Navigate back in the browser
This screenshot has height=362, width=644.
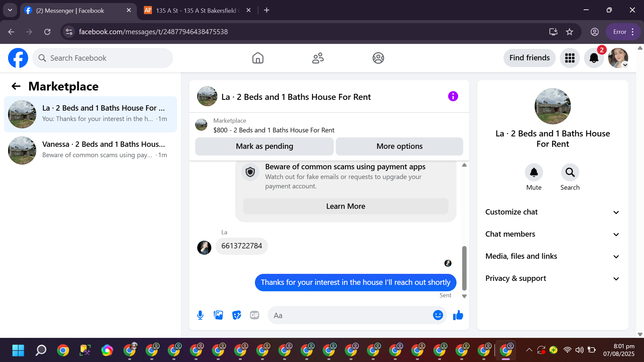[x=11, y=32]
